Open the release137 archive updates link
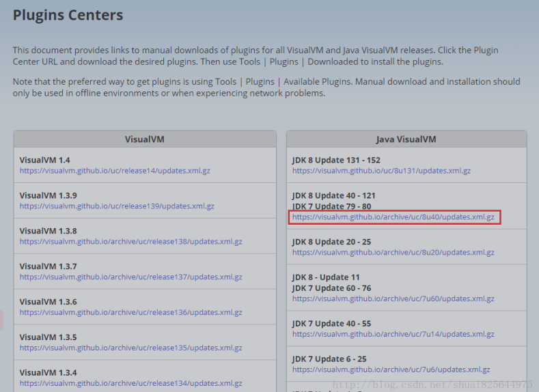 coord(131,277)
